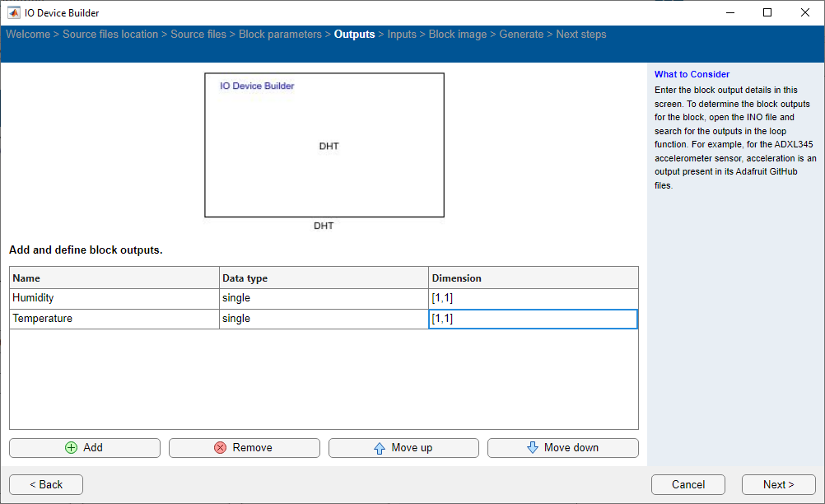
Task: Edit the Temperature dimension field
Action: coord(533,319)
